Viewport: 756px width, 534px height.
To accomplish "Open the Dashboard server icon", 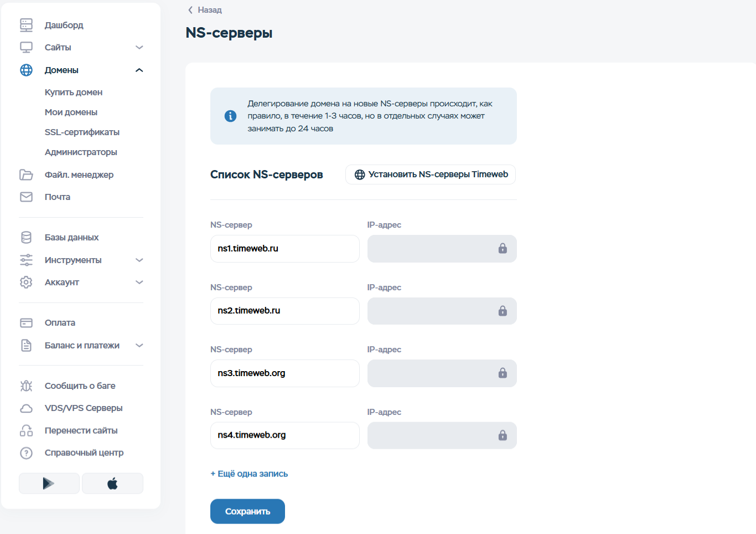I will (x=26, y=25).
